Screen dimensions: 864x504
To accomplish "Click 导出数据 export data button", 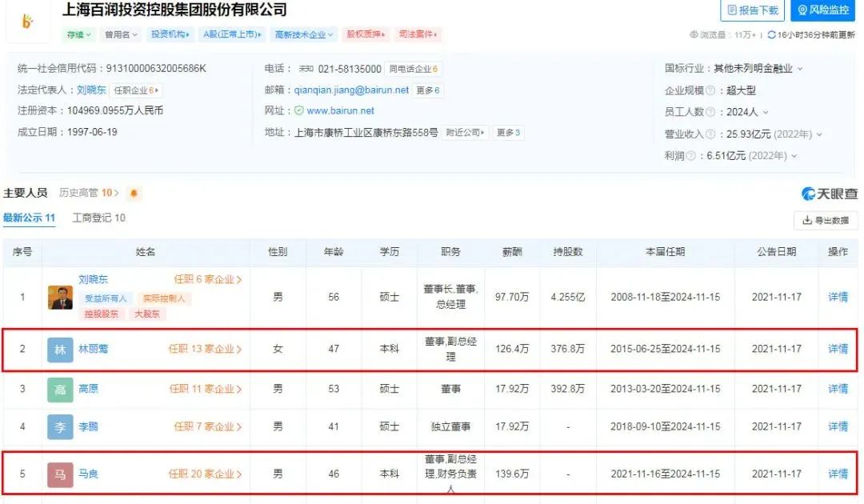I will (826, 220).
